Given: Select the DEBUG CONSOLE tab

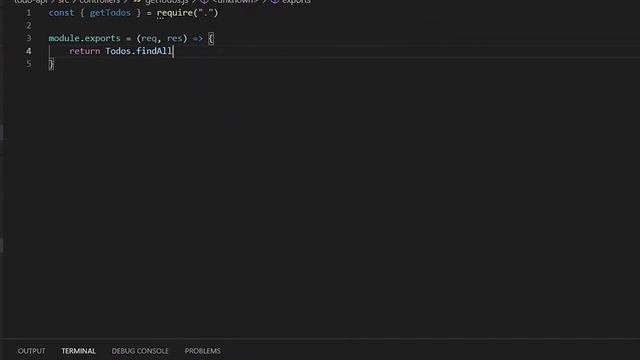Looking at the screenshot, I should (x=140, y=351).
